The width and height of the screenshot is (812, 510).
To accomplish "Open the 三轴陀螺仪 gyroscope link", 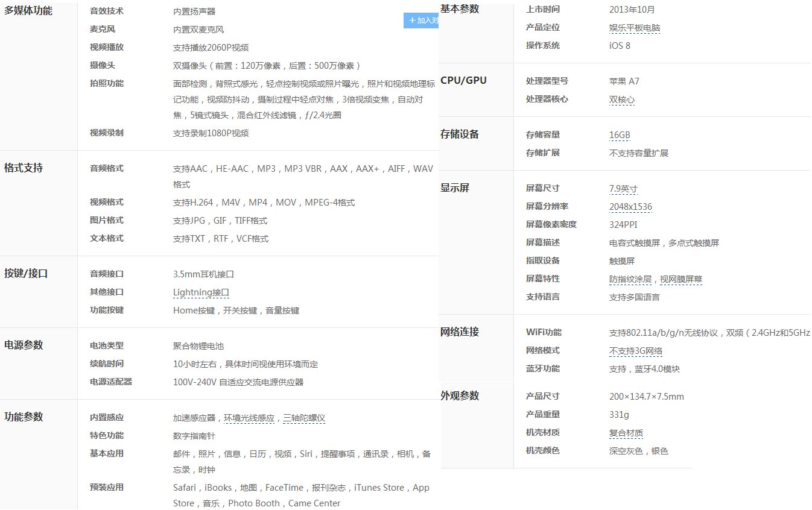I will (x=304, y=417).
